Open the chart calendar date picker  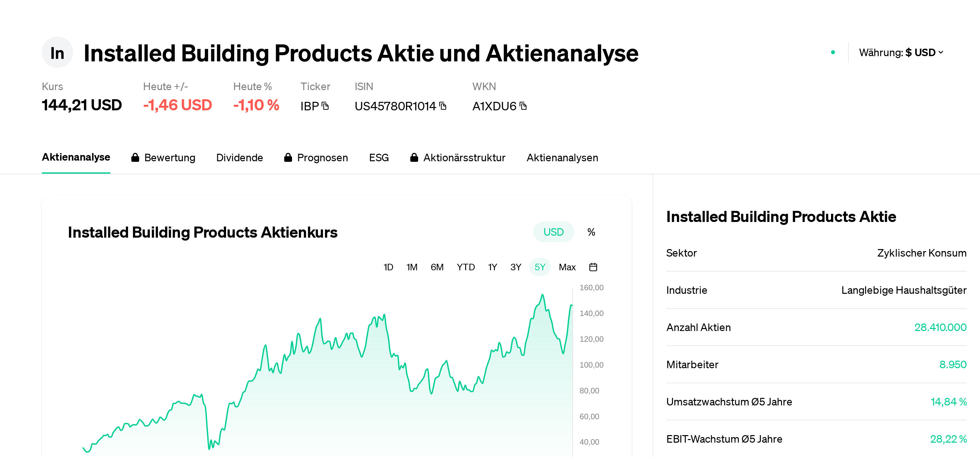click(x=593, y=267)
